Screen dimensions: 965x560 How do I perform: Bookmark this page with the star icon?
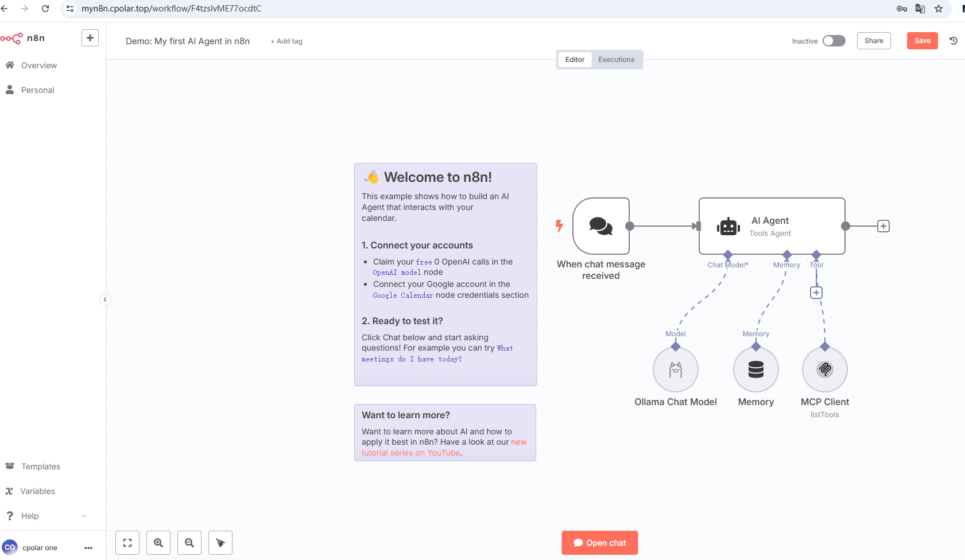pyautogui.click(x=939, y=9)
